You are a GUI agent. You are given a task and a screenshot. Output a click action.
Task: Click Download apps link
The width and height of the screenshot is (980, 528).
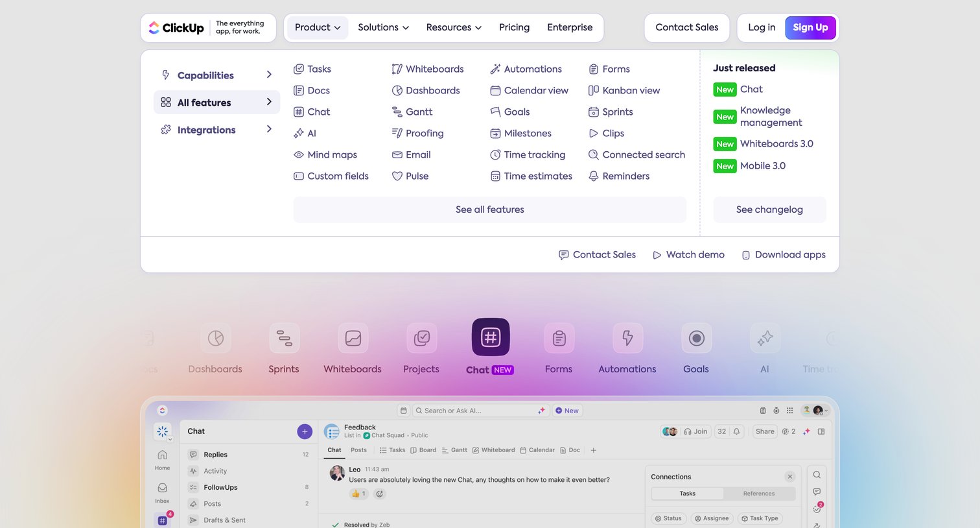coord(784,255)
